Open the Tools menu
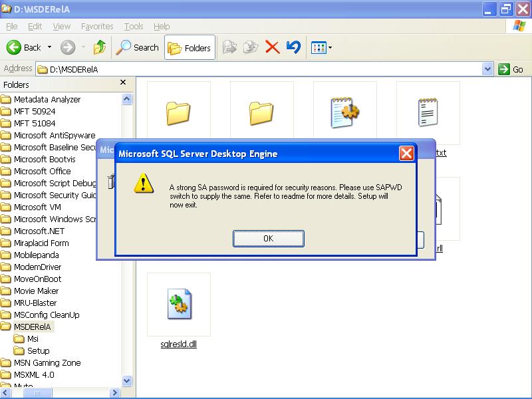This screenshot has height=399, width=532. (x=134, y=27)
